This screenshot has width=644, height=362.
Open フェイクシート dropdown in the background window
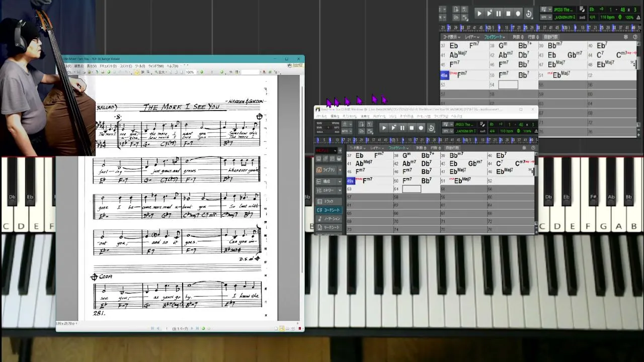pos(495,37)
